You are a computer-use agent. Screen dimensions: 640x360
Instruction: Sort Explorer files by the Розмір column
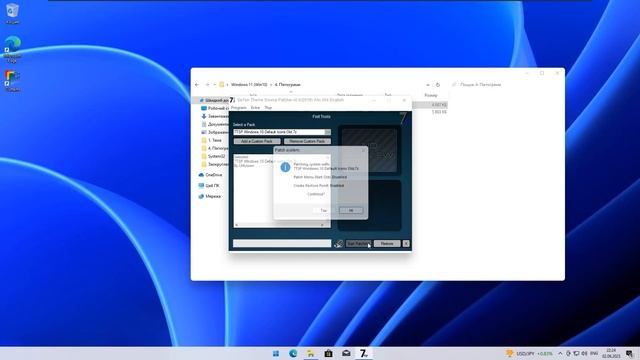(x=431, y=95)
